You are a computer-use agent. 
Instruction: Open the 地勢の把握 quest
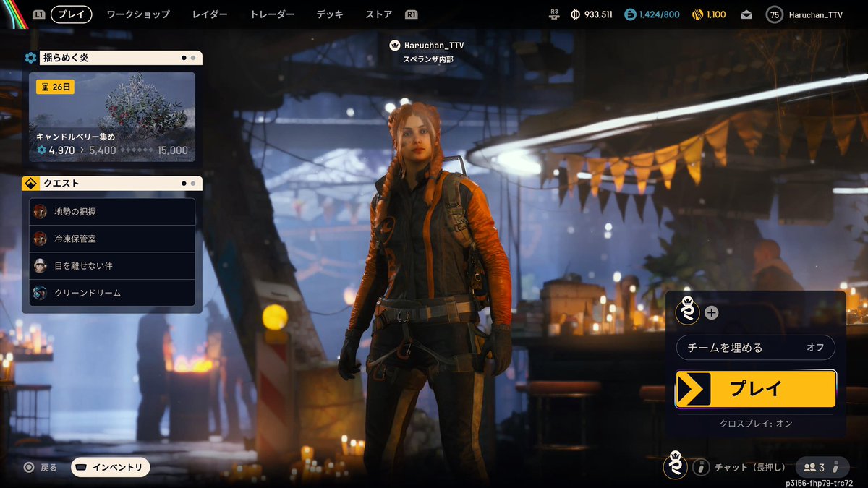(112, 212)
